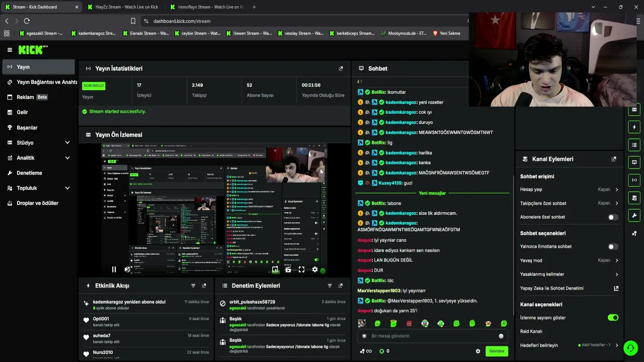
Task: Open browser apps grid in bookmarks bar
Action: [7, 33]
